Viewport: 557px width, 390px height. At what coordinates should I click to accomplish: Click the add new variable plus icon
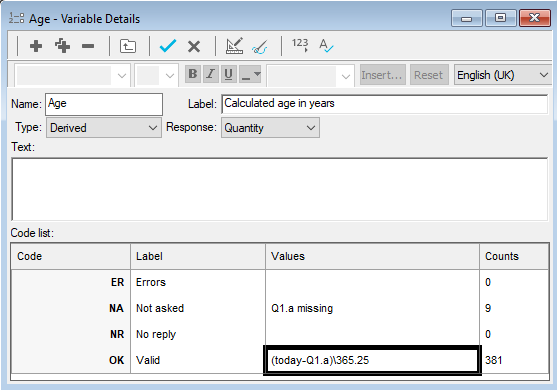36,46
